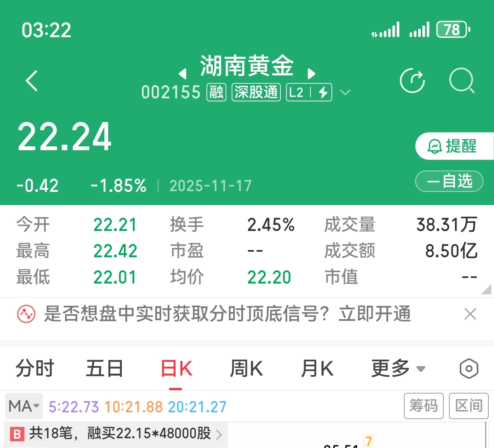Open the 更多 period dropdown

[398, 368]
